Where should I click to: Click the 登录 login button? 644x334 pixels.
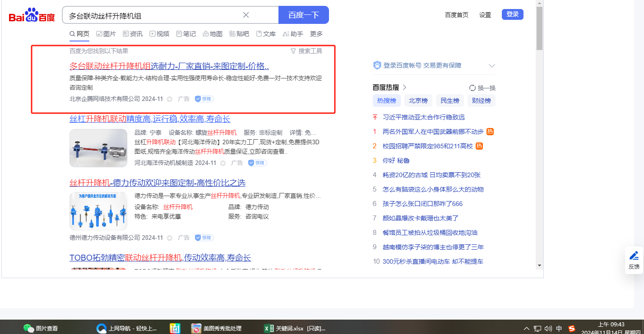[x=512, y=14]
